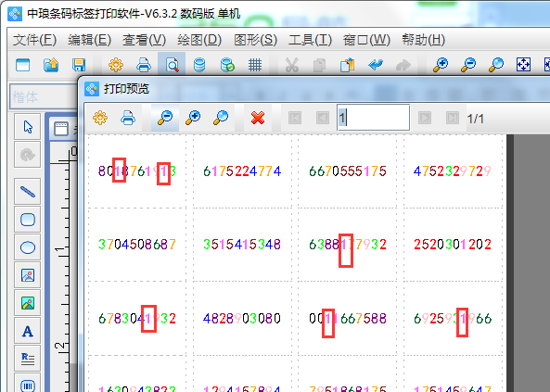Screen dimensions: 550x392
Task: Click the paste clipboard icon
Action: click(347, 65)
